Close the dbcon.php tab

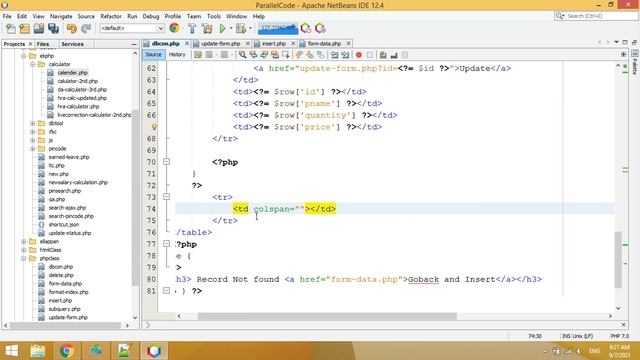click(x=187, y=44)
